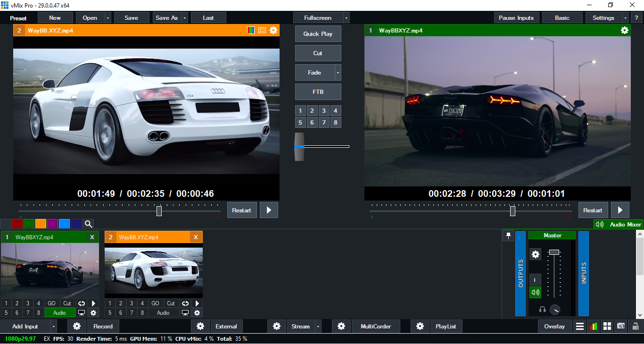Click the Quick Play button
Screen dimensions: 644x344
click(318, 34)
